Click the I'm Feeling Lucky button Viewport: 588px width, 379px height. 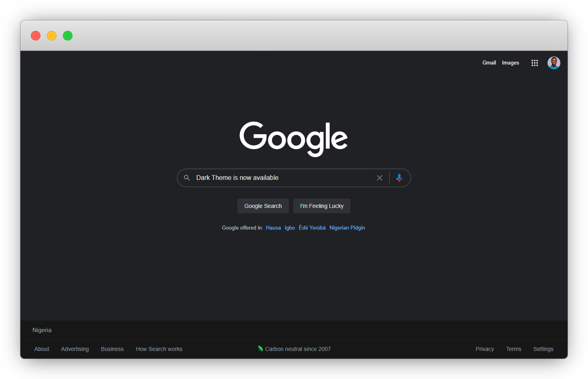322,206
